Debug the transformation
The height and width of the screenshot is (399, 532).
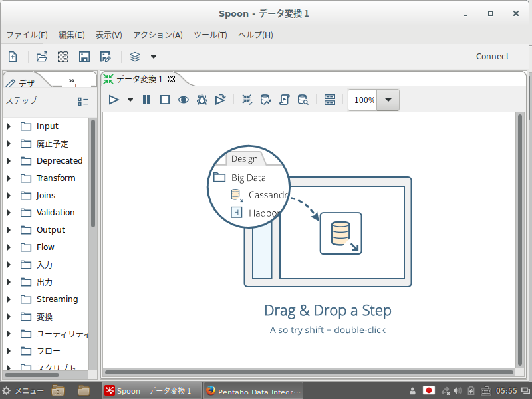201,100
